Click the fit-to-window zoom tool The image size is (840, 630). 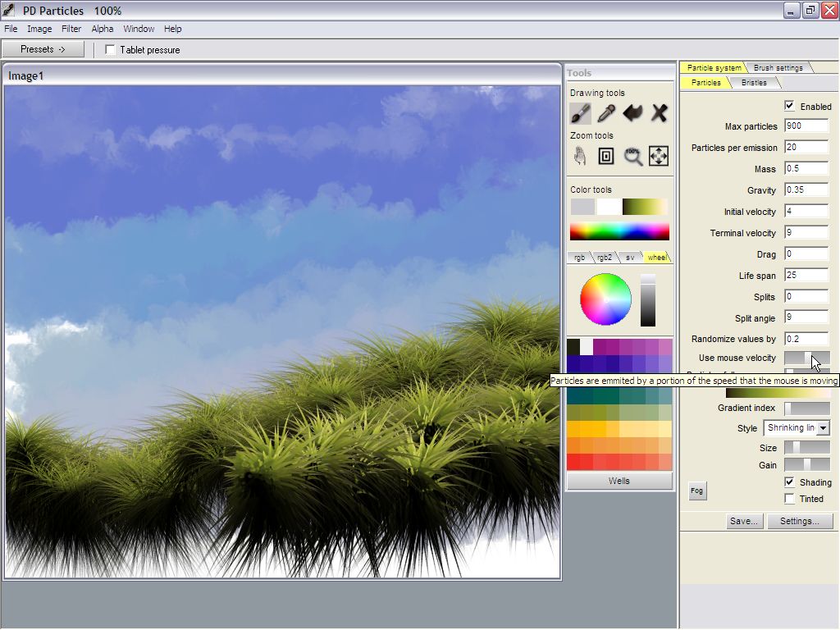pos(606,156)
